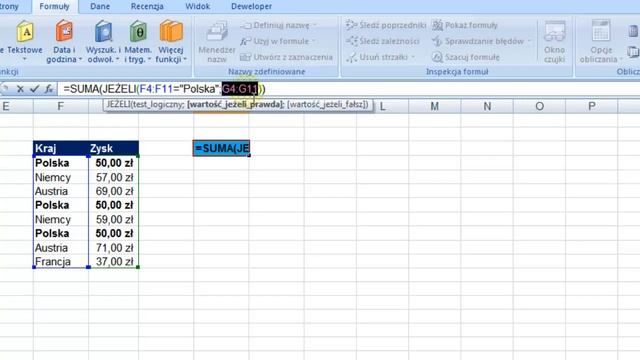640x360 pixels.
Task: Expand Więcej funkcji dropdown arrow
Action: pos(185,60)
